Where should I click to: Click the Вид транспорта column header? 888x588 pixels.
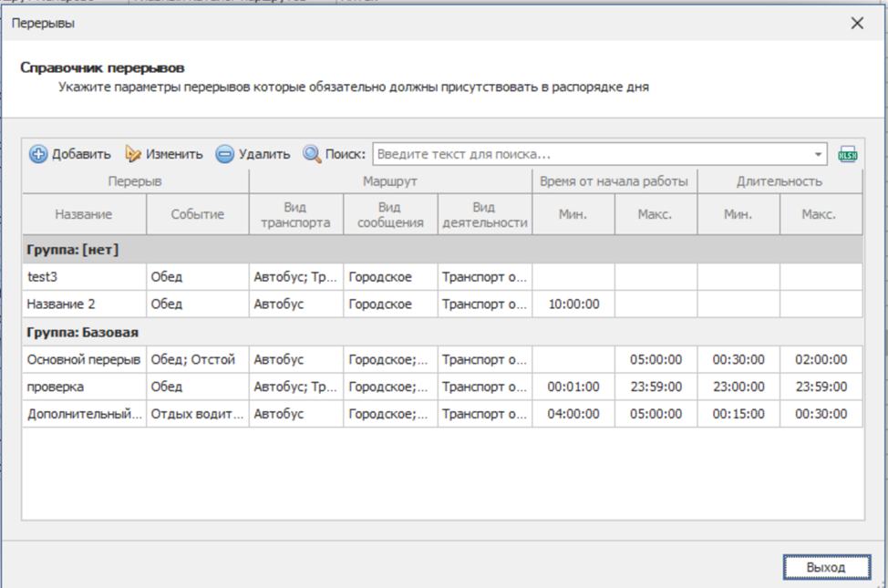point(295,214)
